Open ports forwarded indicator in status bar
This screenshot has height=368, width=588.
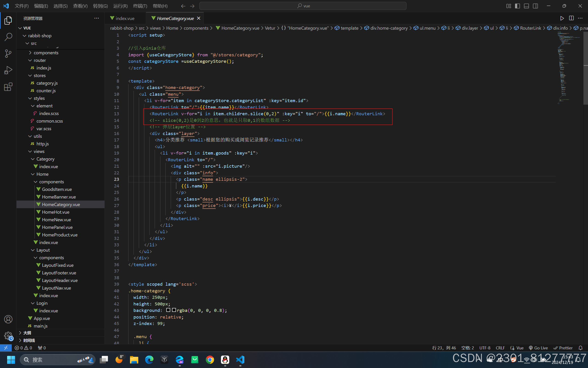(x=42, y=348)
